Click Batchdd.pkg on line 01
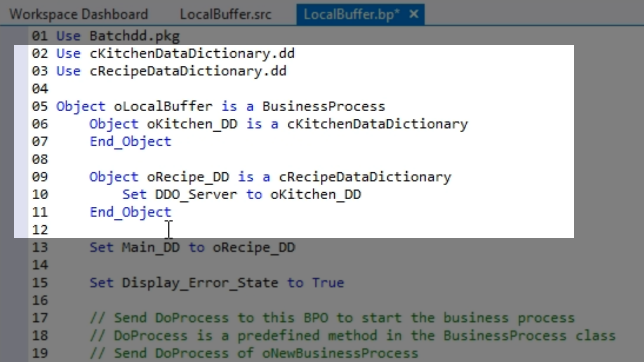This screenshot has height=362, width=644. tap(135, 36)
